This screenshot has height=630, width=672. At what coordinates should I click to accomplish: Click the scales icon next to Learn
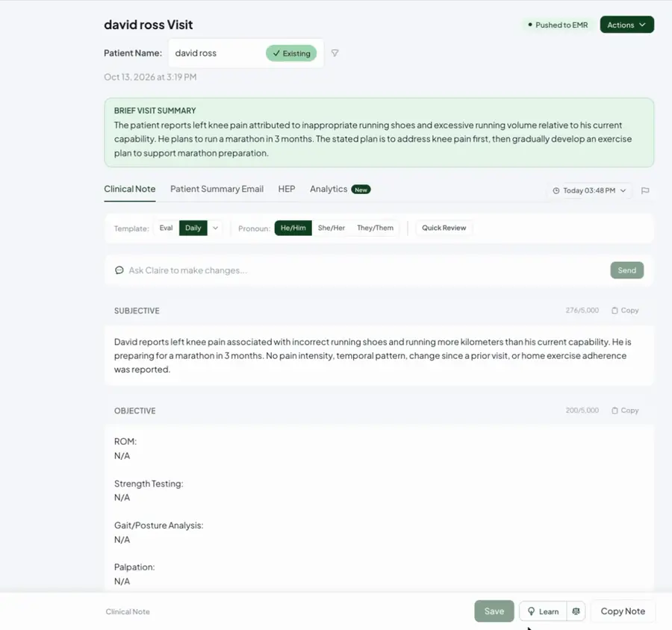tap(576, 611)
